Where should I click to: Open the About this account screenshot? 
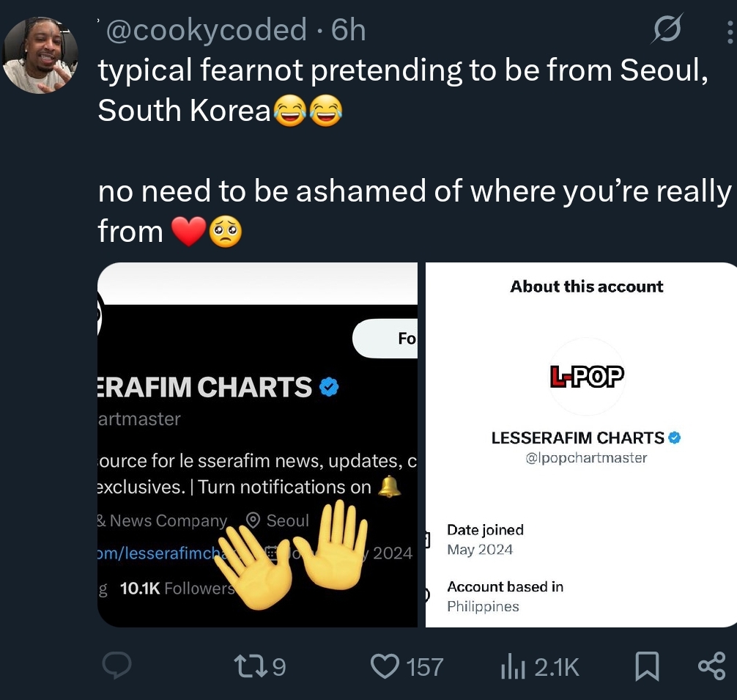[x=581, y=445]
